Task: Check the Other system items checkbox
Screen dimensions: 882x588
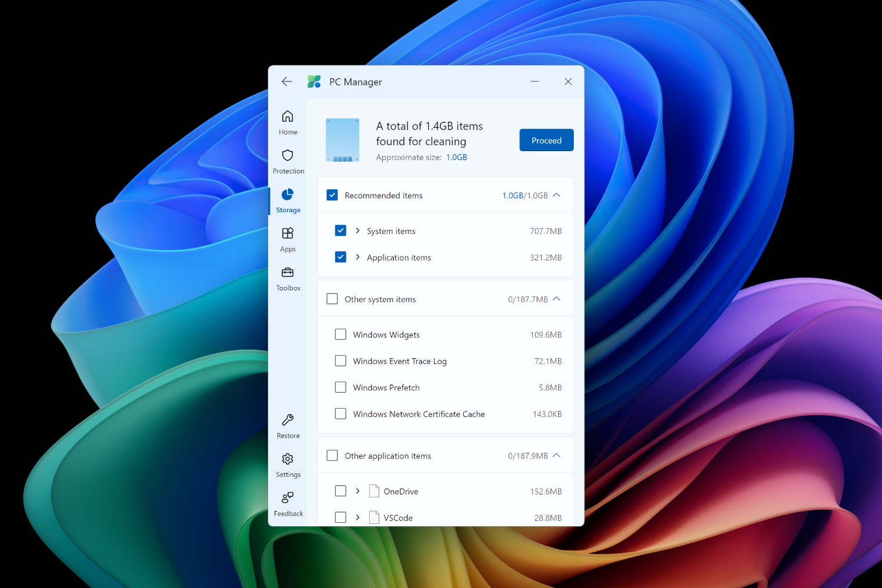Action: pyautogui.click(x=332, y=299)
